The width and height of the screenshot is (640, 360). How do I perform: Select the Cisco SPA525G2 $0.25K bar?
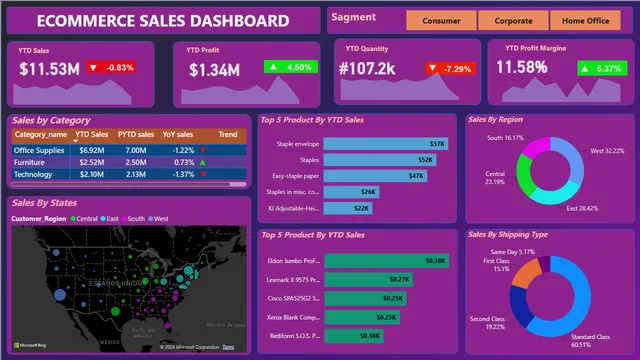[x=366, y=298]
